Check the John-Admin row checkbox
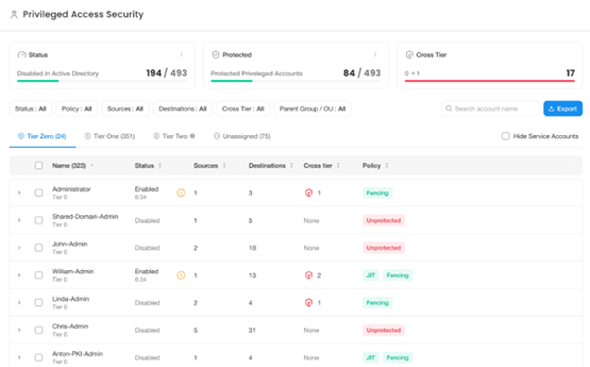 pyautogui.click(x=38, y=248)
